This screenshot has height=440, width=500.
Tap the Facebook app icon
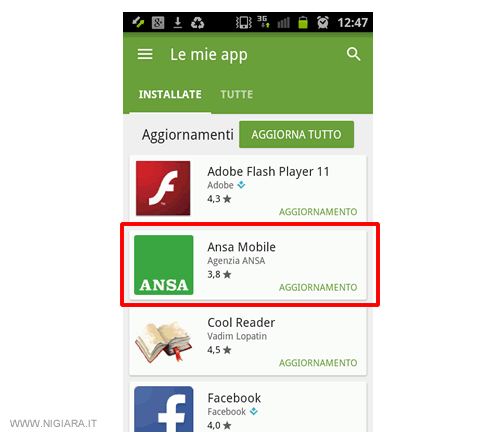coord(164,409)
